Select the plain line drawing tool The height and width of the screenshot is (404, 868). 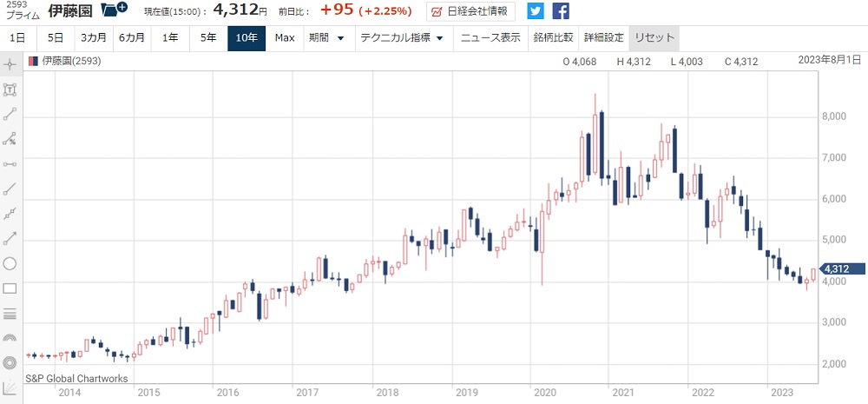point(10,189)
